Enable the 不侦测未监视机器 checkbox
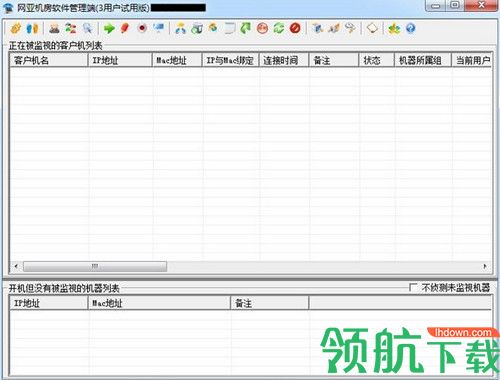Screen dimensions: 500x380 click(x=413, y=287)
